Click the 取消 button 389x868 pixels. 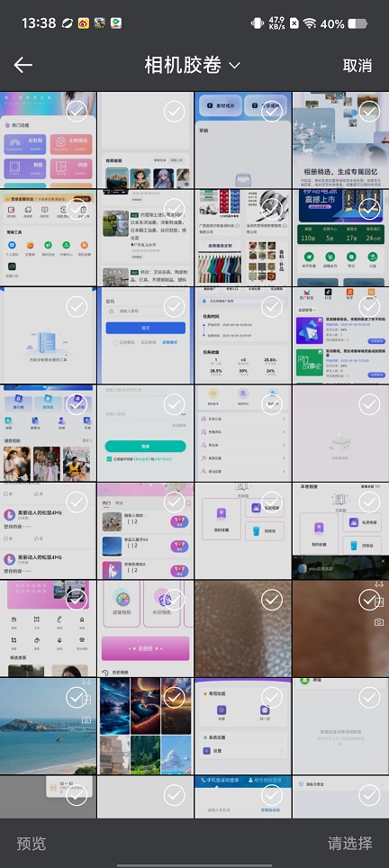(357, 66)
